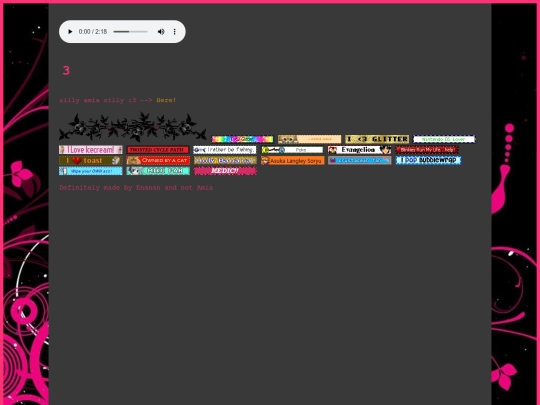
Task: Click the 'silly amia silly :3' text
Action: point(98,100)
